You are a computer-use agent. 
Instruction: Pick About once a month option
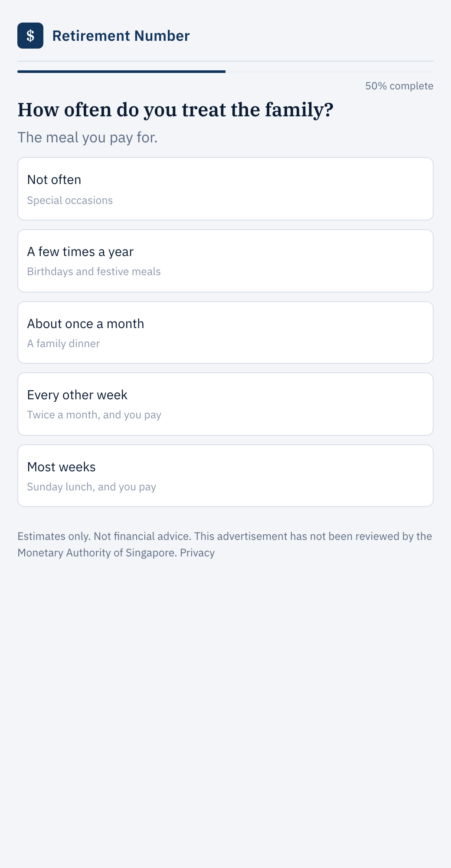pos(225,332)
